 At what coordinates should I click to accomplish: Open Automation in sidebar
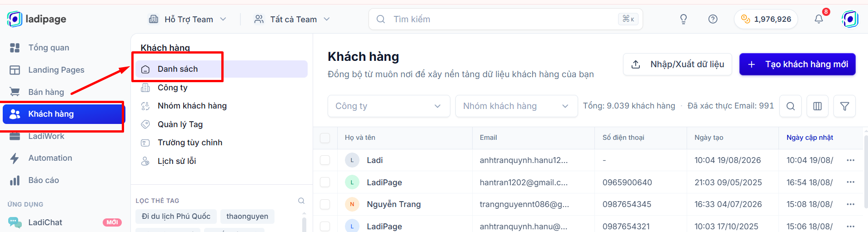tap(50, 158)
